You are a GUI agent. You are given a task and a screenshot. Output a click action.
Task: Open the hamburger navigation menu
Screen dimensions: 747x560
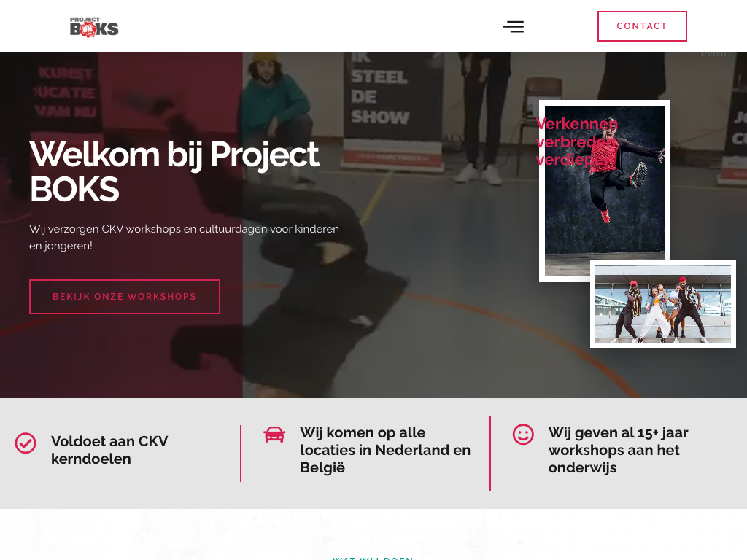pyautogui.click(x=514, y=26)
